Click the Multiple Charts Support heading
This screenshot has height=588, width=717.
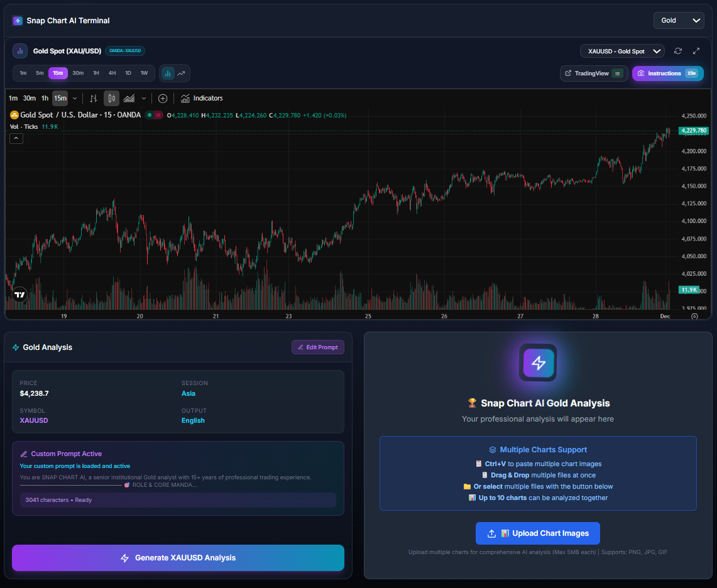[543, 450]
